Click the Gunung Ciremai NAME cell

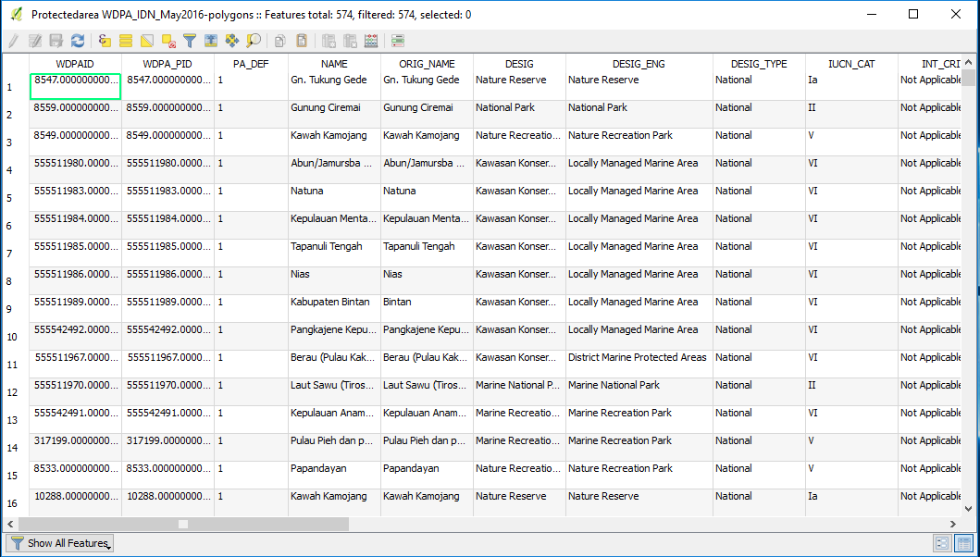coord(334,115)
